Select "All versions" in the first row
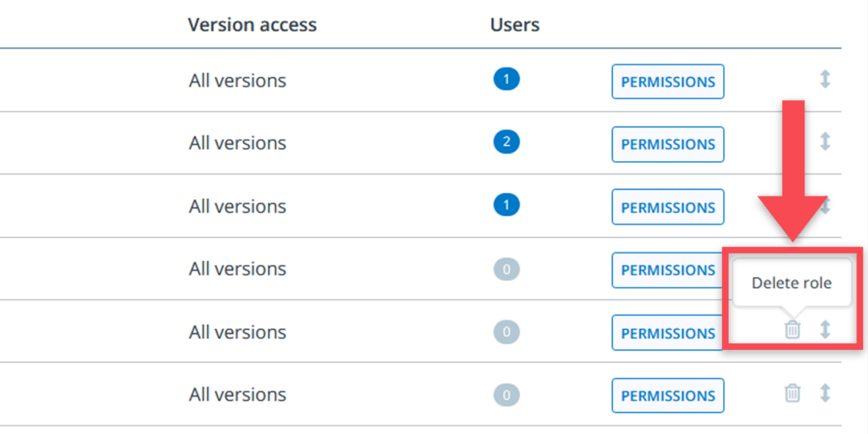868x434 pixels. 237,81
